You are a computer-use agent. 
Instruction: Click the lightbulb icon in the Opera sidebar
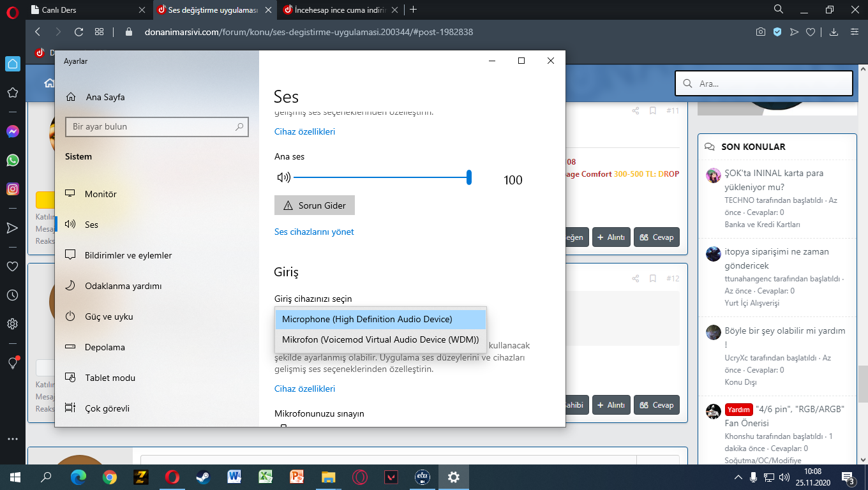12,363
